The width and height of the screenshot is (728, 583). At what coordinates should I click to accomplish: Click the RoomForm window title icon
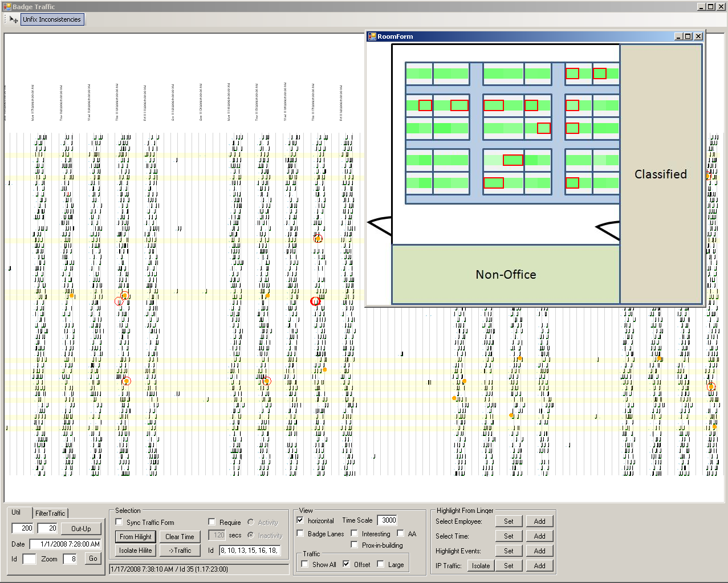tap(372, 36)
